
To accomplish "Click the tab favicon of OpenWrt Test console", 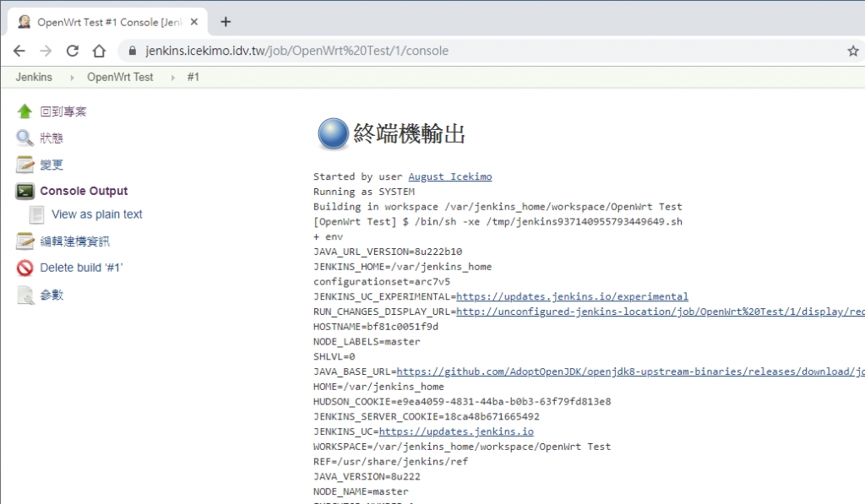I will pos(24,22).
